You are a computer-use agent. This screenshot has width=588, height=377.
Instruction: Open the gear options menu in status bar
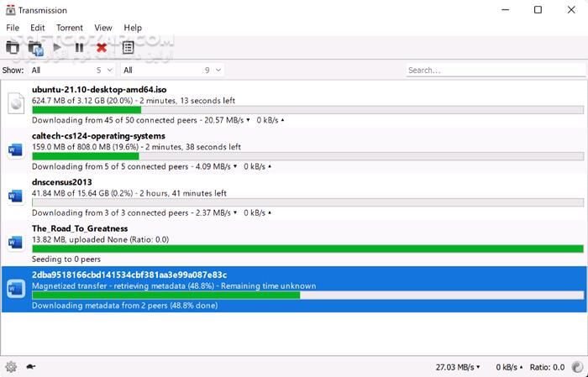(x=11, y=367)
